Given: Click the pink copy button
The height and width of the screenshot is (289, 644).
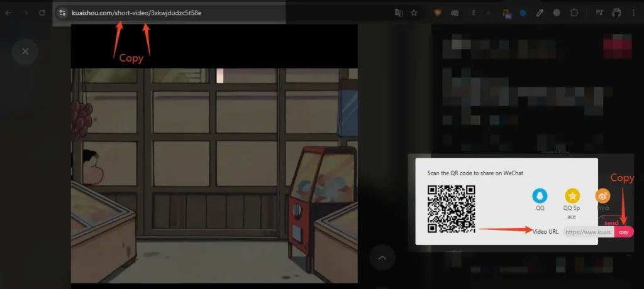Looking at the screenshot, I should [623, 232].
